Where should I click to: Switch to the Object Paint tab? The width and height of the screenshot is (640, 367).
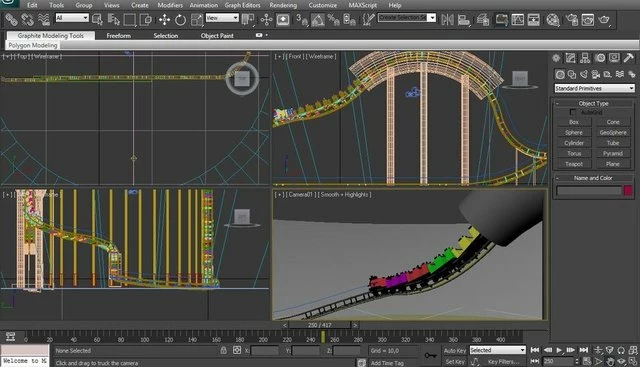[217, 36]
